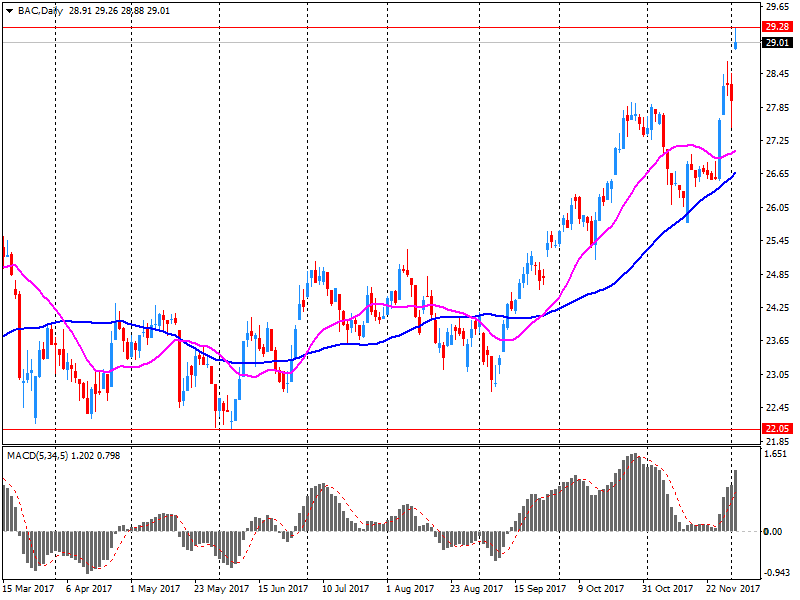800x600 pixels.
Task: Click the 15 Jun 2017 date label
Action: coord(284,589)
